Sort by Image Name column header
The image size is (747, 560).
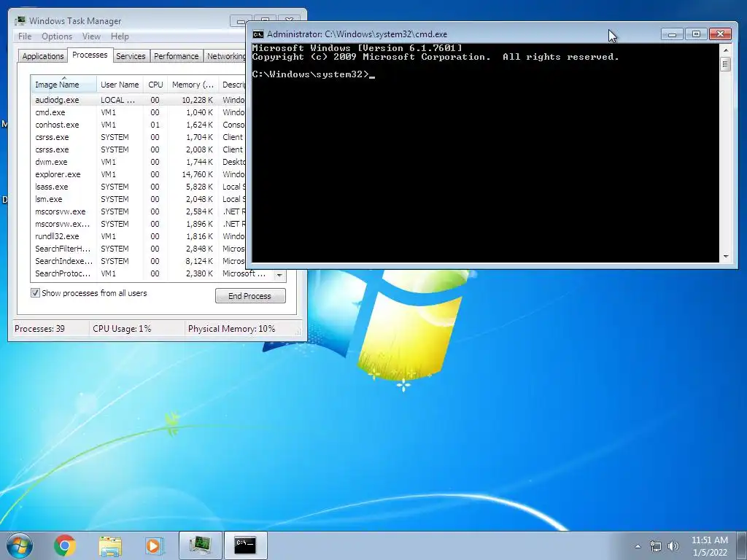[63, 85]
